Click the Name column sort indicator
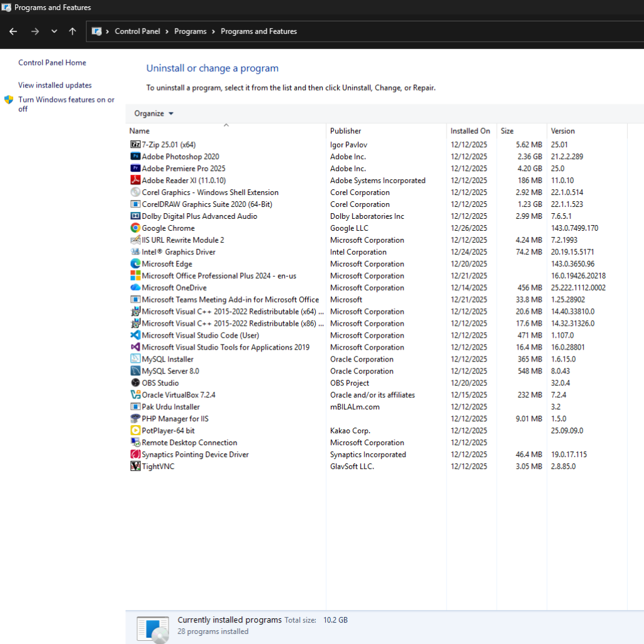This screenshot has height=644, width=644. 225,126
